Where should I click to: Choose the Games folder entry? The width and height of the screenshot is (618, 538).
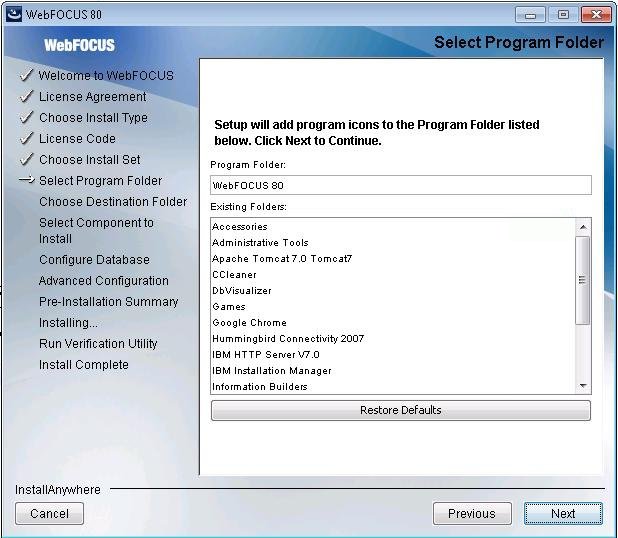pos(393,307)
